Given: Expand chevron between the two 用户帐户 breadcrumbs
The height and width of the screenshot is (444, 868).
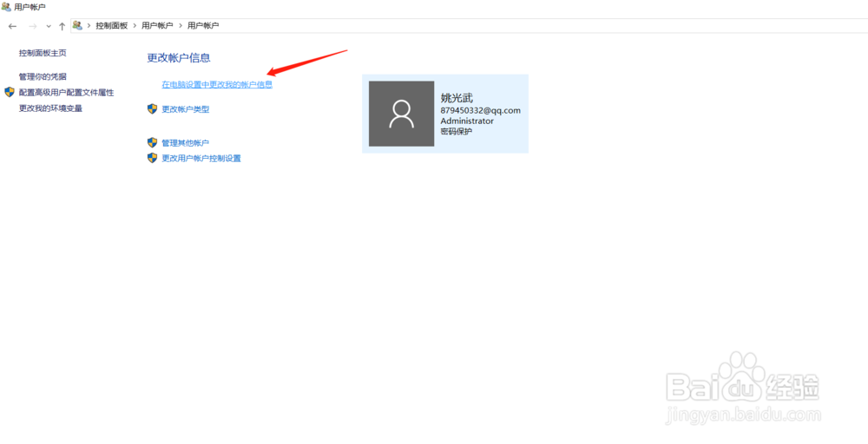Looking at the screenshot, I should [181, 25].
